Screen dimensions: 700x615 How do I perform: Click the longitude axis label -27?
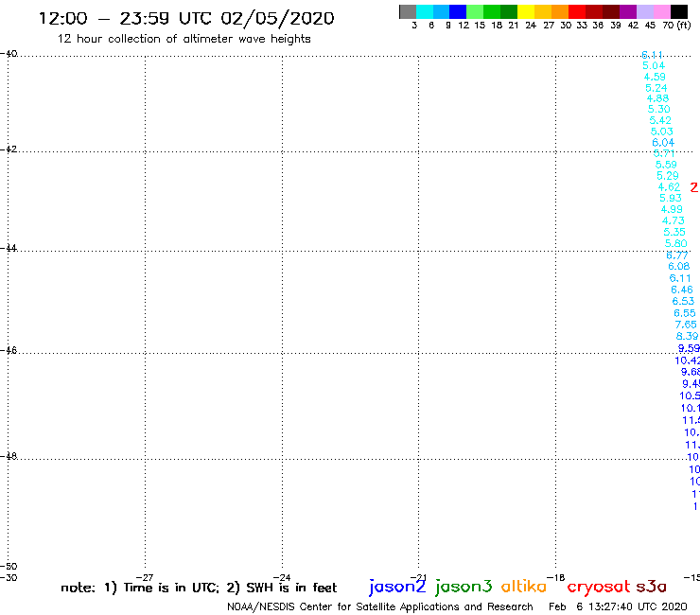pyautogui.click(x=145, y=577)
